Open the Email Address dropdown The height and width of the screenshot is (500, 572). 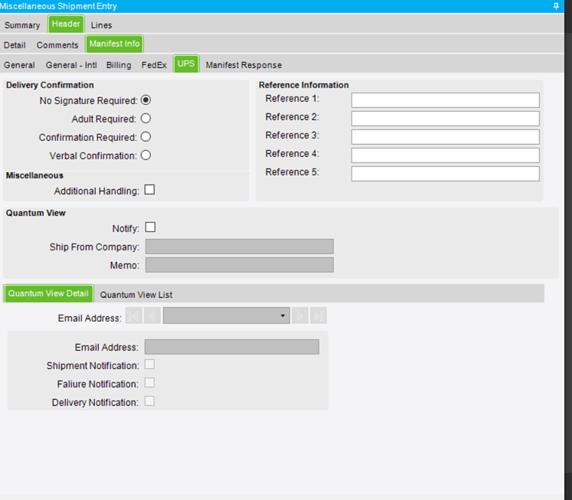[226, 315]
